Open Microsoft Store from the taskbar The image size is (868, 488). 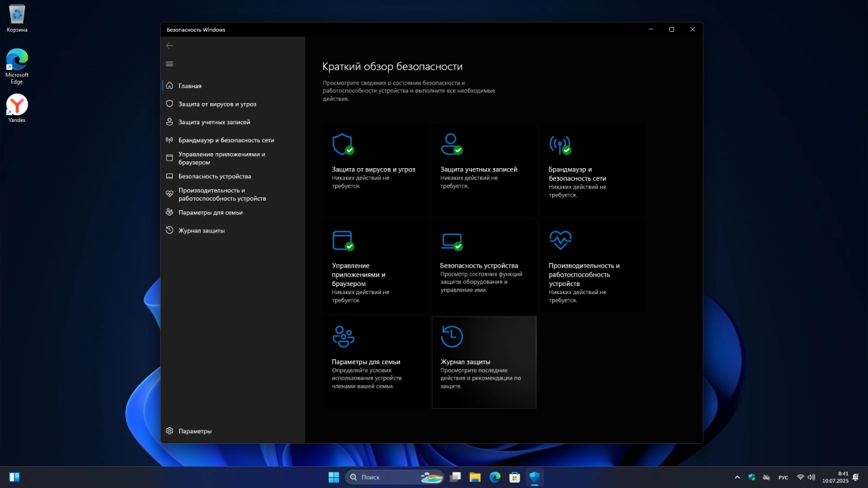(x=515, y=477)
